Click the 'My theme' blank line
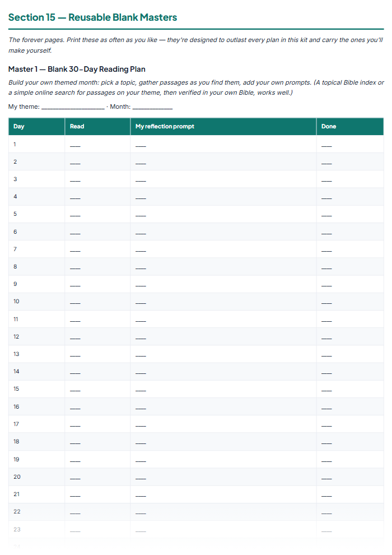 [73, 108]
